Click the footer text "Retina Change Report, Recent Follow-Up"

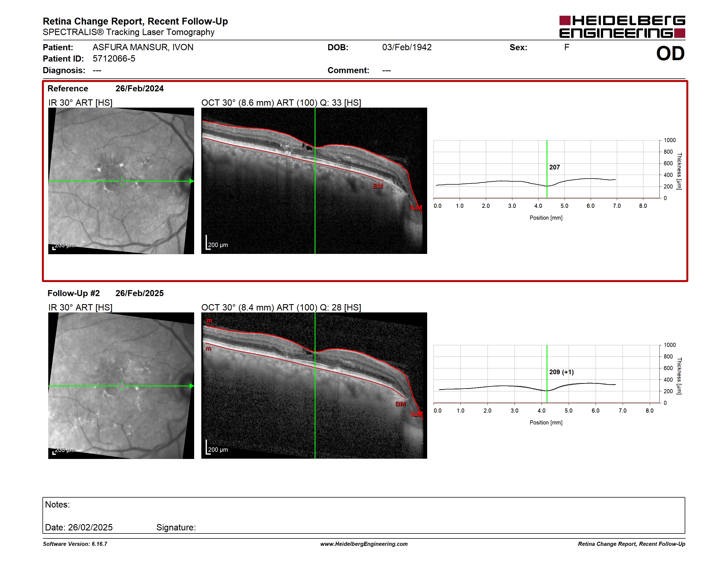tap(632, 544)
